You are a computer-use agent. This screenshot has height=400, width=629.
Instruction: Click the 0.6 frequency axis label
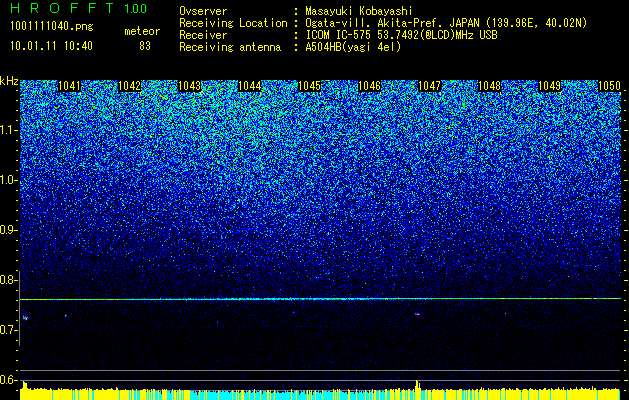pos(9,380)
